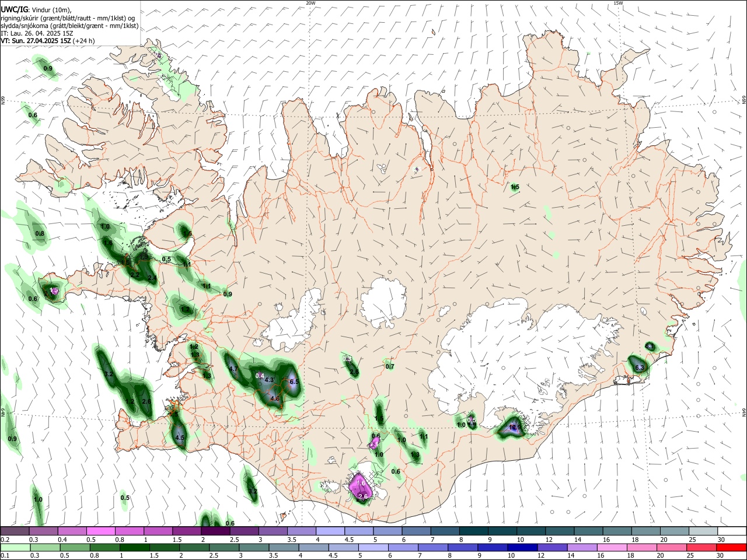Viewport: 747px width, 560px height.
Task: Click 'VT: Sun. 27.04.2025 15Z (+24 h)' valid time
Action: coord(48,41)
